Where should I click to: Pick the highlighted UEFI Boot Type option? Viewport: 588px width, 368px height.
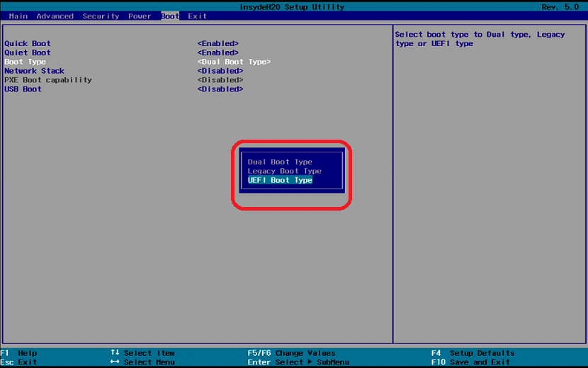pyautogui.click(x=280, y=180)
